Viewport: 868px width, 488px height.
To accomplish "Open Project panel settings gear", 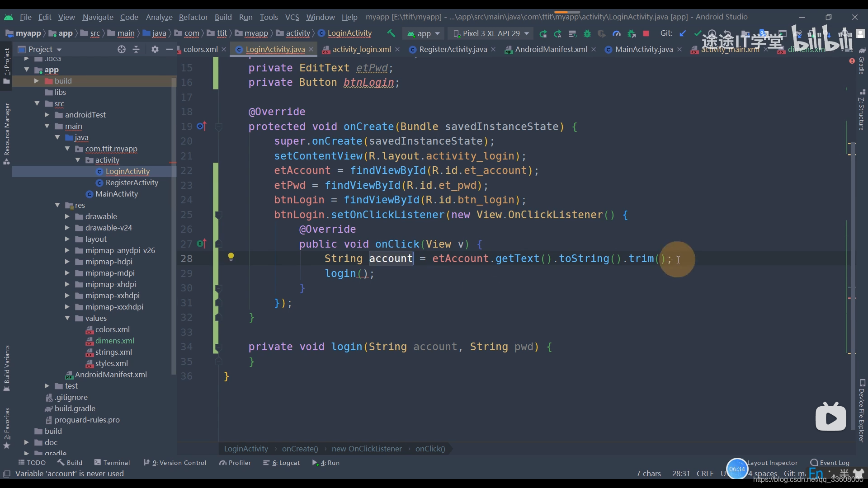I will pyautogui.click(x=155, y=49).
